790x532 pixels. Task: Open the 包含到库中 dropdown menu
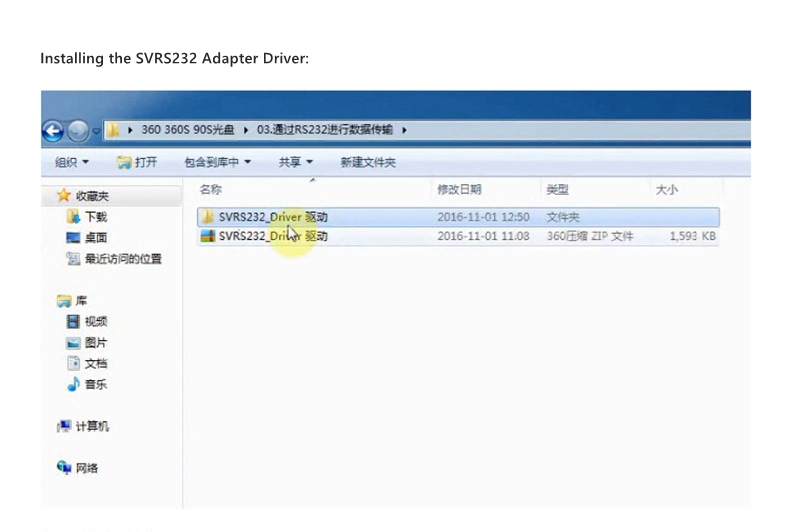[x=217, y=162]
